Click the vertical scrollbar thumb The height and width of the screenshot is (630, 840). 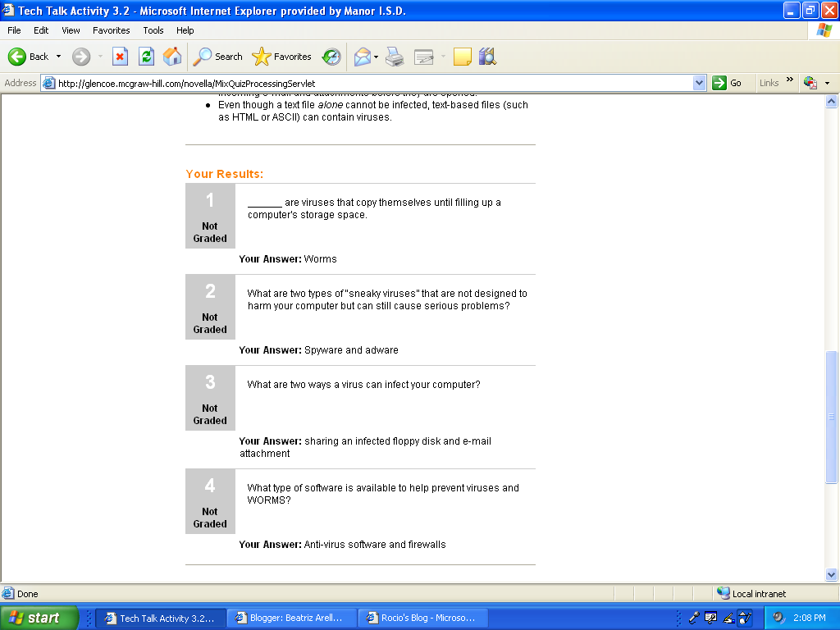[832, 417]
